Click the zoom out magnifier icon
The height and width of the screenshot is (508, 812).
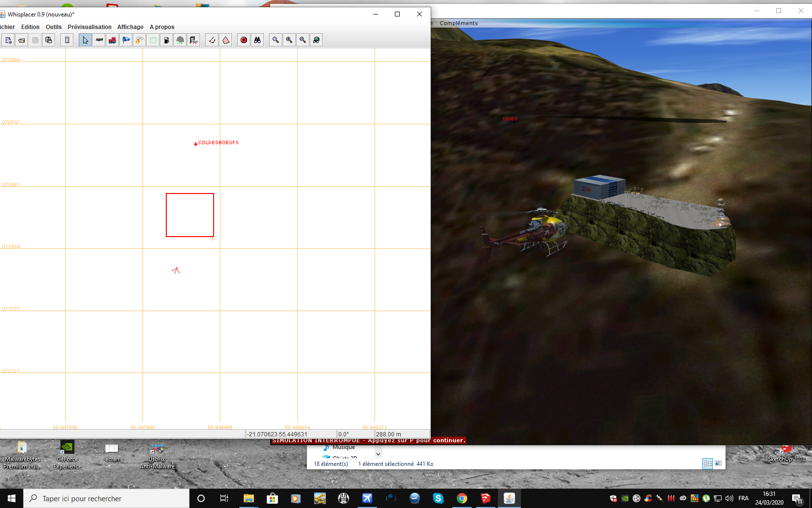(303, 40)
